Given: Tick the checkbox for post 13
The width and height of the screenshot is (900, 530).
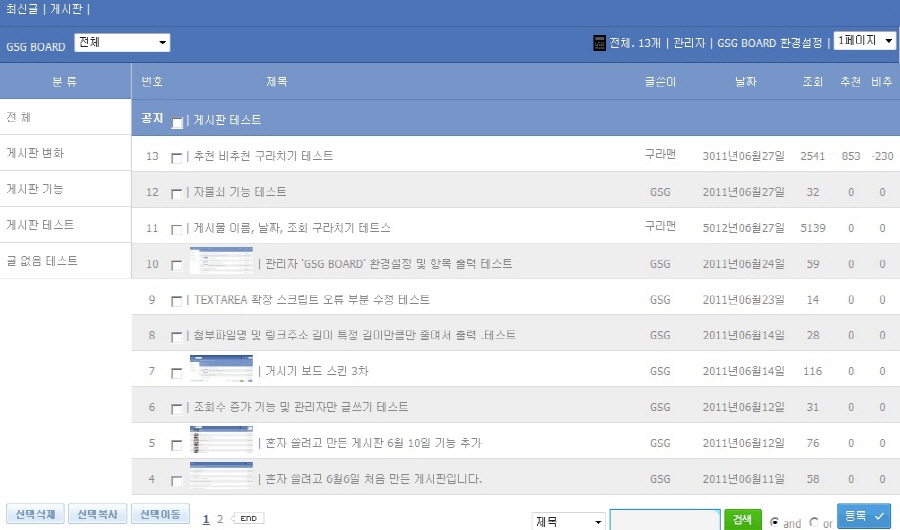Looking at the screenshot, I should coord(177,158).
